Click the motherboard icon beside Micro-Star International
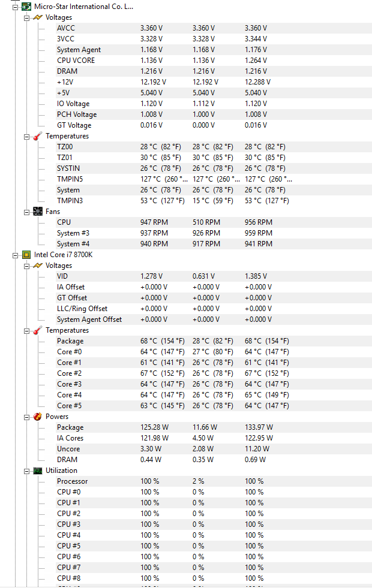This screenshot has width=372, height=588. pos(26,7)
